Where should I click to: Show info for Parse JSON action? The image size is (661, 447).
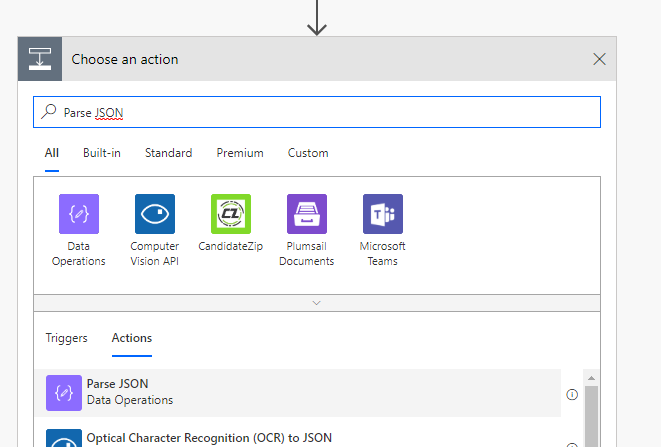pyautogui.click(x=572, y=394)
